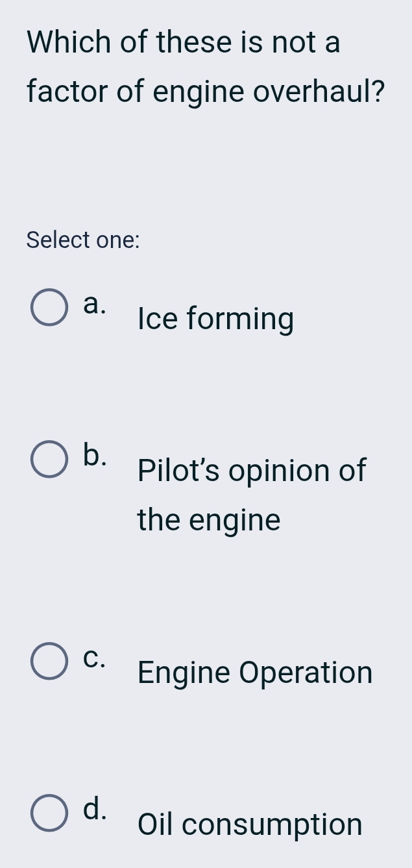Screen dimensions: 412x868
Task: Click the "Pilot's opinion of" answer line
Action: [x=252, y=470]
